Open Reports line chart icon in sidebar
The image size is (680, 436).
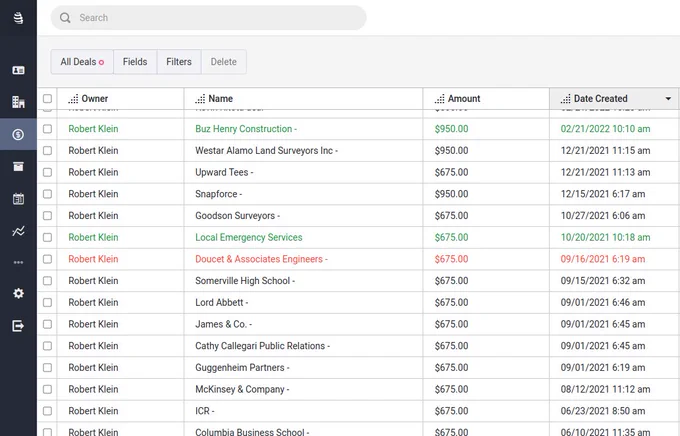click(x=18, y=231)
